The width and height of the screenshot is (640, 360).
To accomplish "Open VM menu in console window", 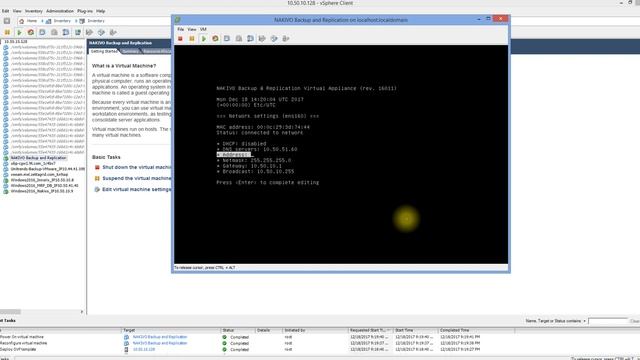I will (203, 29).
